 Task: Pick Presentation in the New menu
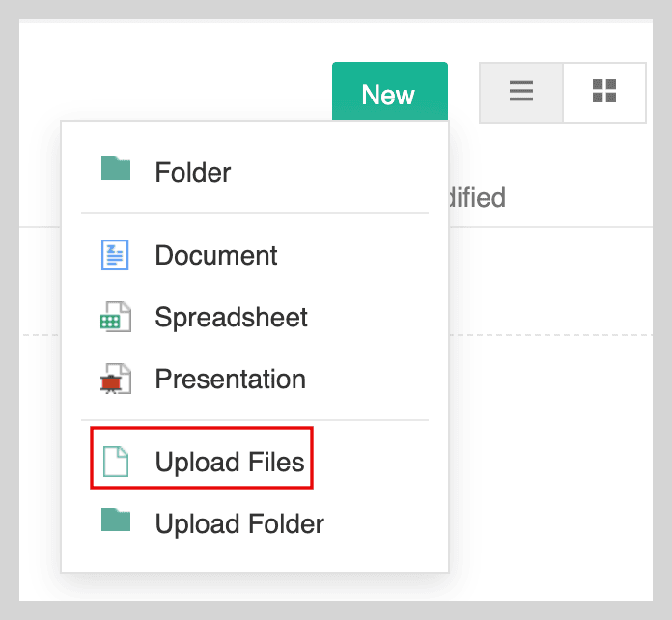(x=231, y=380)
